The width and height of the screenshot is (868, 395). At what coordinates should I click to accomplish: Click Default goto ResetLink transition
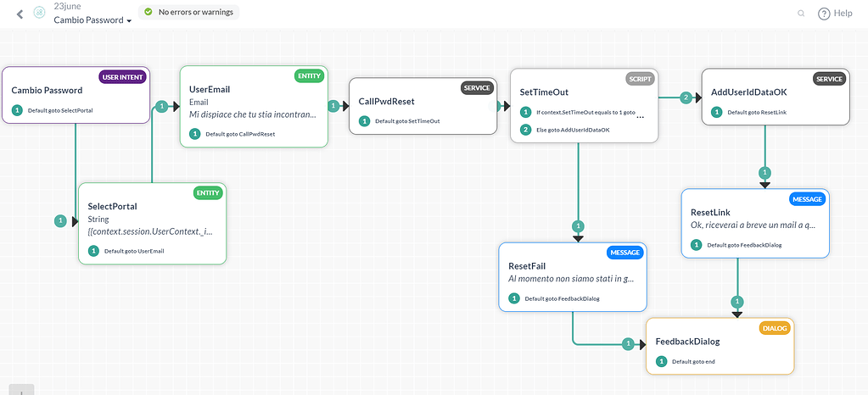click(757, 112)
